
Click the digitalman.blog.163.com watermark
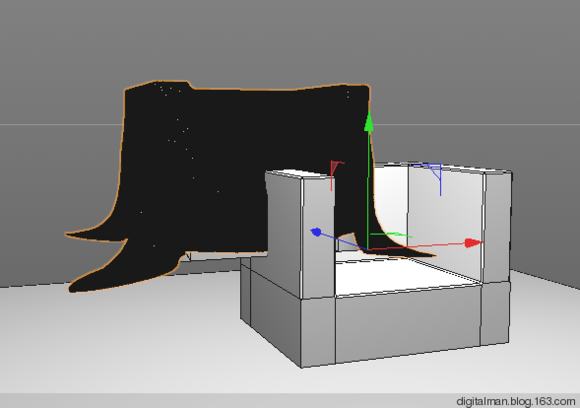516,401
